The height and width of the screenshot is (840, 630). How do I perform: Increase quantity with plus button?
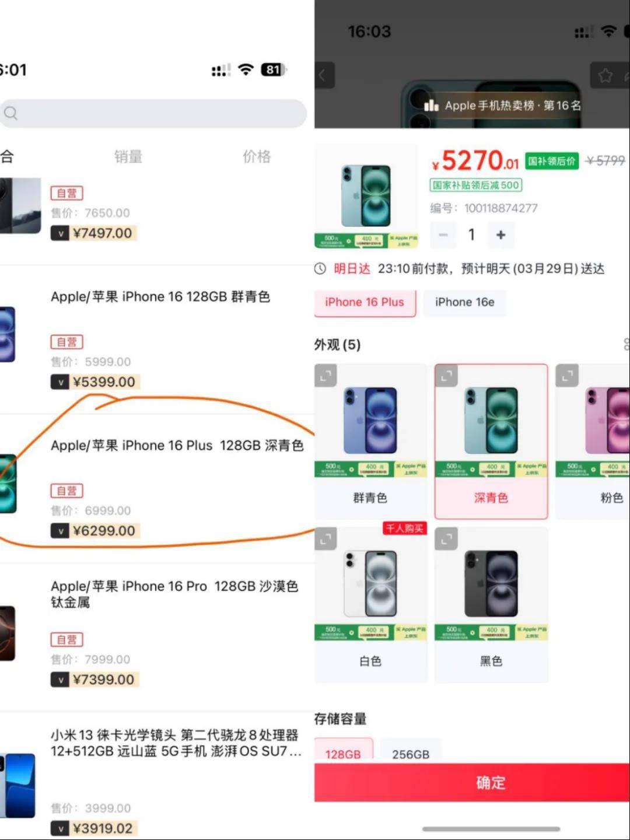point(501,235)
